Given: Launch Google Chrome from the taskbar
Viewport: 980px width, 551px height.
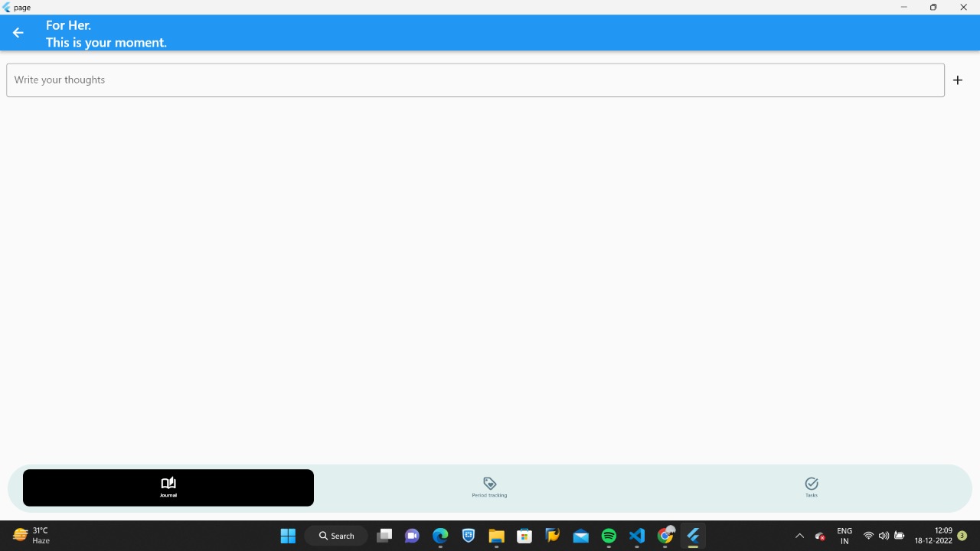Looking at the screenshot, I should 665,536.
